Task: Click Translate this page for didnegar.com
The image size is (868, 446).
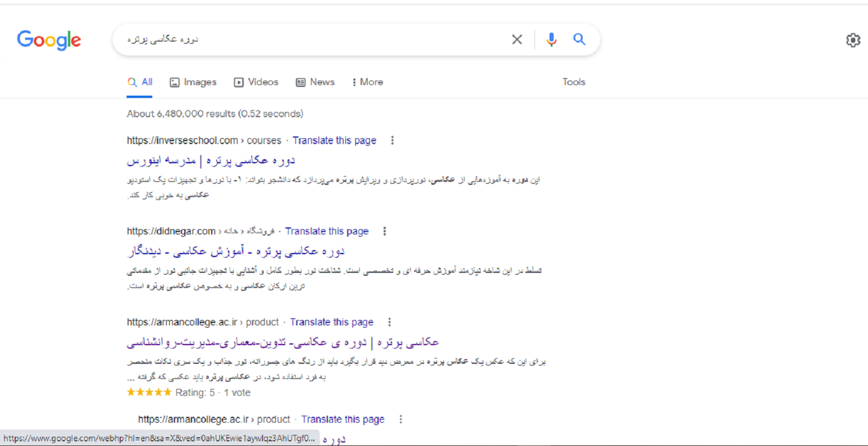Action: click(327, 231)
